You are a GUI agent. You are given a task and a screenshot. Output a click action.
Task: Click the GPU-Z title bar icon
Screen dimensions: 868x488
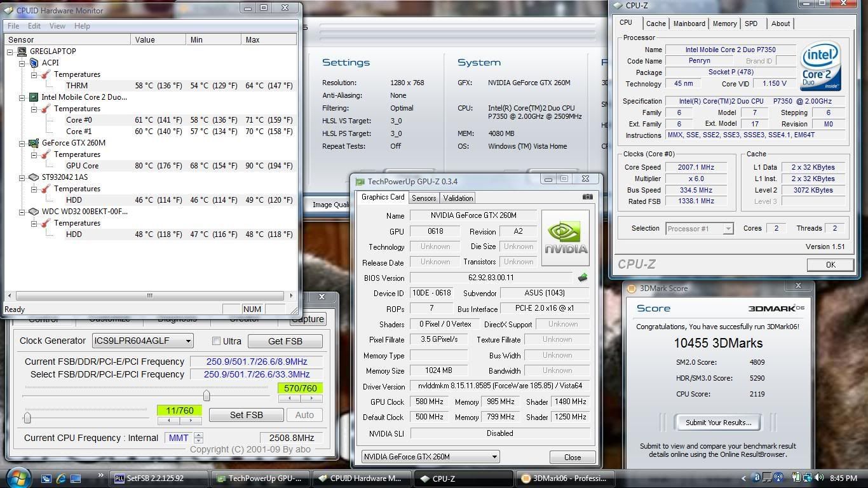pos(360,182)
